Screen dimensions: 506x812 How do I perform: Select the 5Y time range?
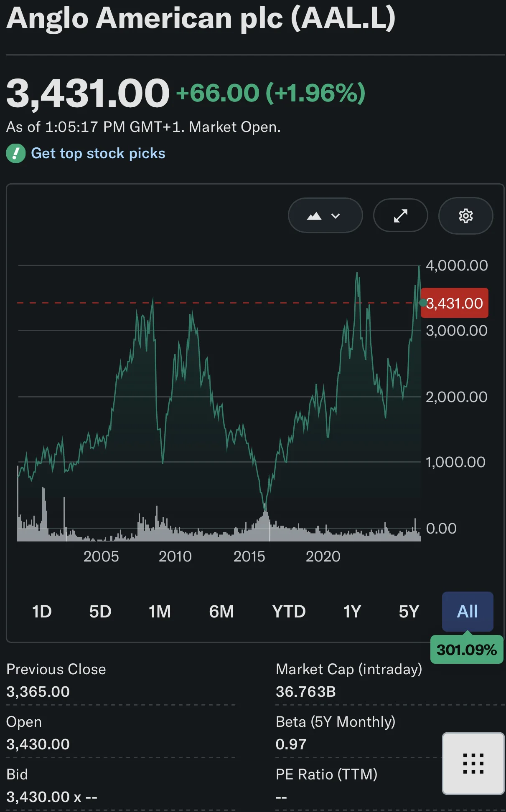click(x=409, y=612)
